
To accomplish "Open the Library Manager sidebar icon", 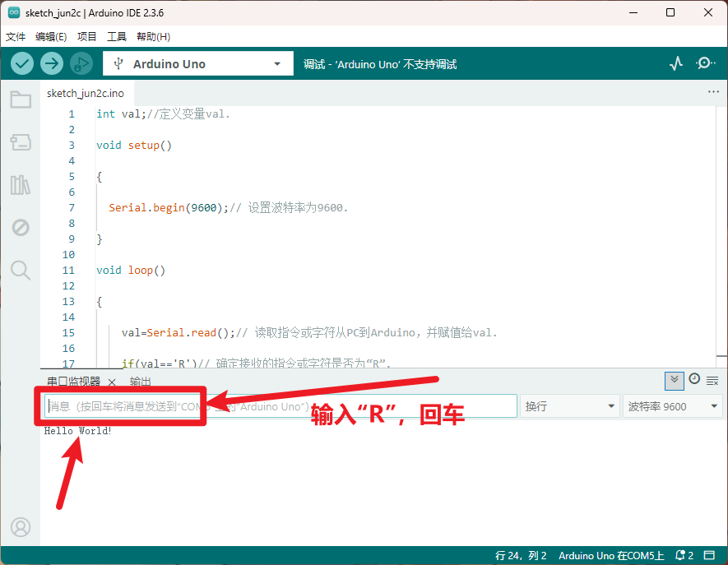I will pos(21,185).
